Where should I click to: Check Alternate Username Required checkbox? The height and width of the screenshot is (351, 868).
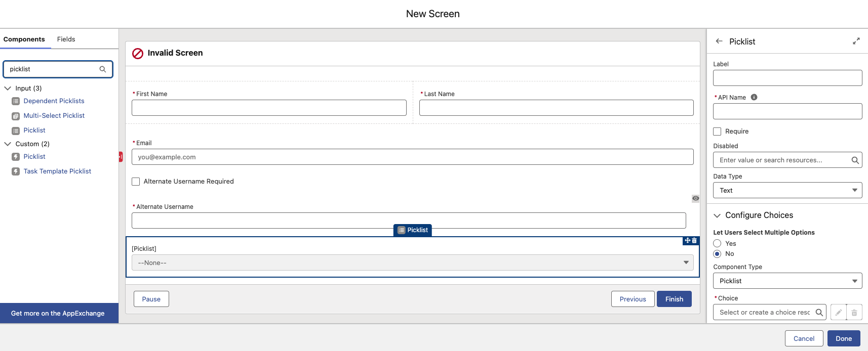pyautogui.click(x=136, y=182)
